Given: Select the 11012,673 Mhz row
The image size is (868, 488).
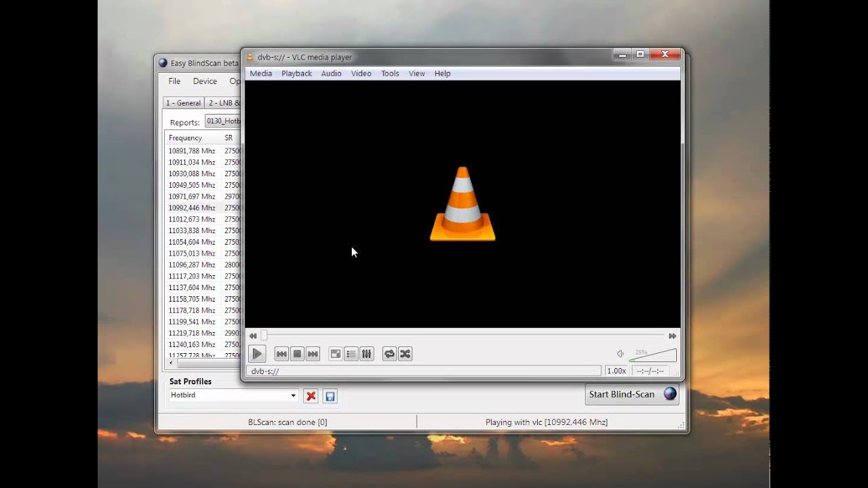Looking at the screenshot, I should (203, 220).
